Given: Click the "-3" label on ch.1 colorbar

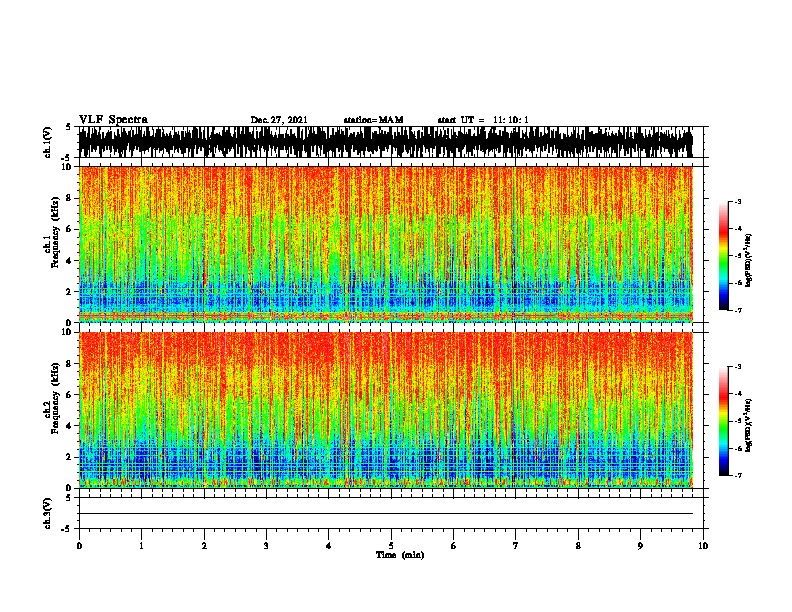Looking at the screenshot, I should click(x=738, y=201).
